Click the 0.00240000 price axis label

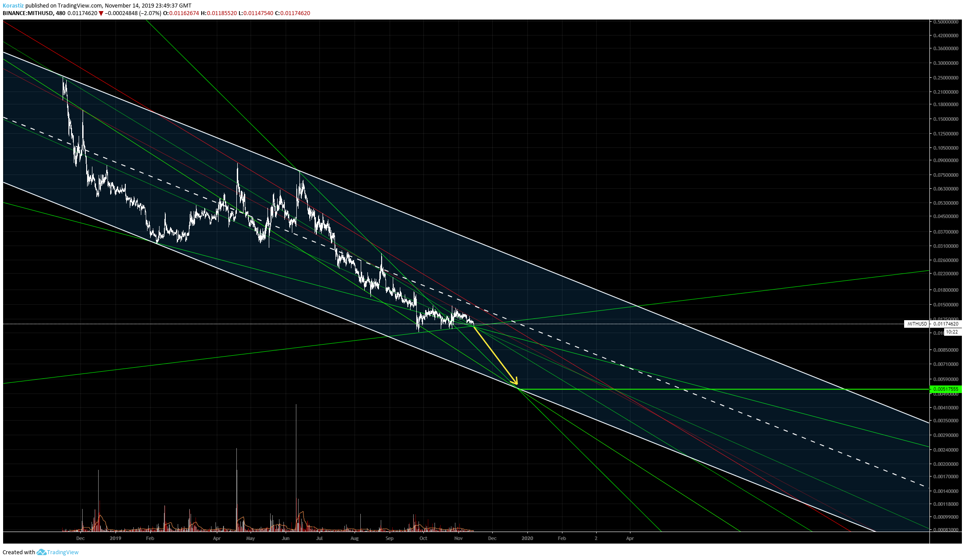[946, 450]
